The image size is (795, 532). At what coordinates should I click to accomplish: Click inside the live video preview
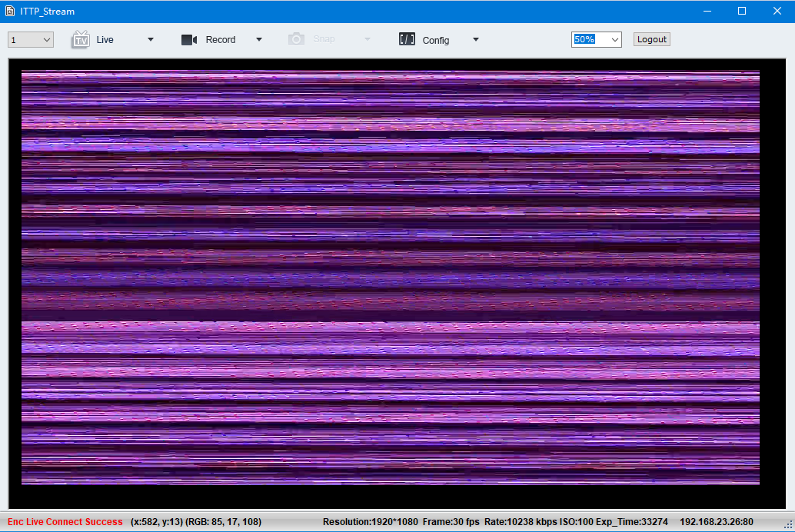pos(390,278)
